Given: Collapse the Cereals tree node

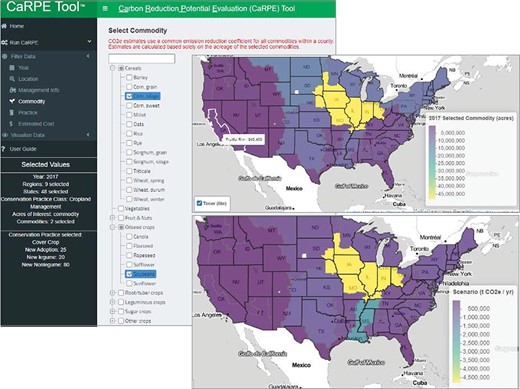Looking at the screenshot, I should tap(112, 68).
